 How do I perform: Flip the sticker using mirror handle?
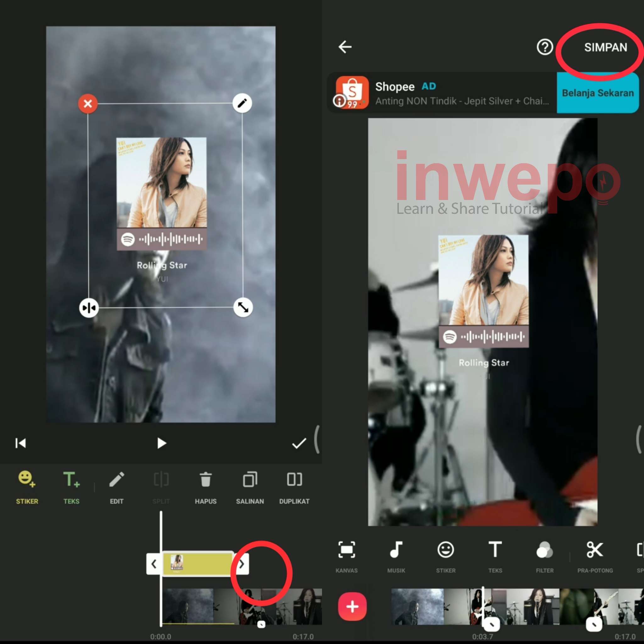88,308
